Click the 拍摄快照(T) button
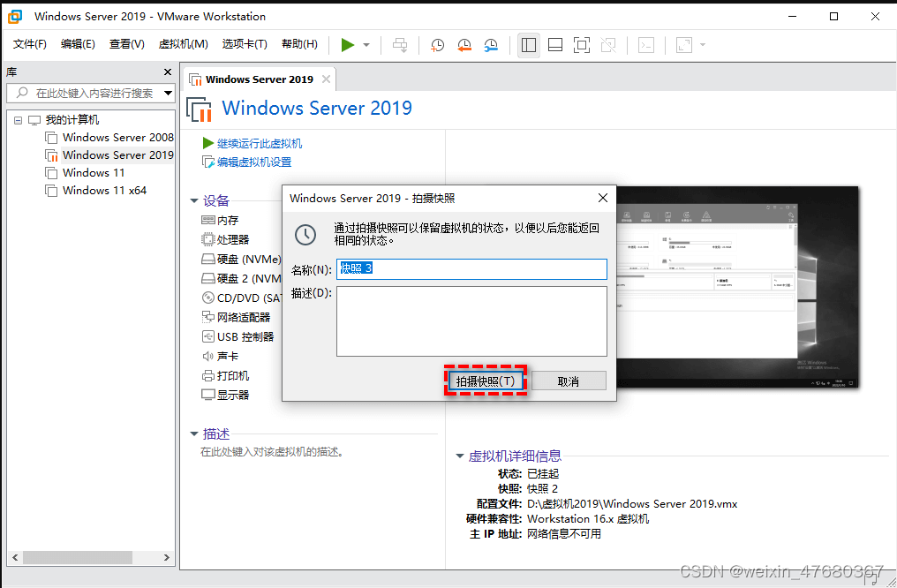 485,381
